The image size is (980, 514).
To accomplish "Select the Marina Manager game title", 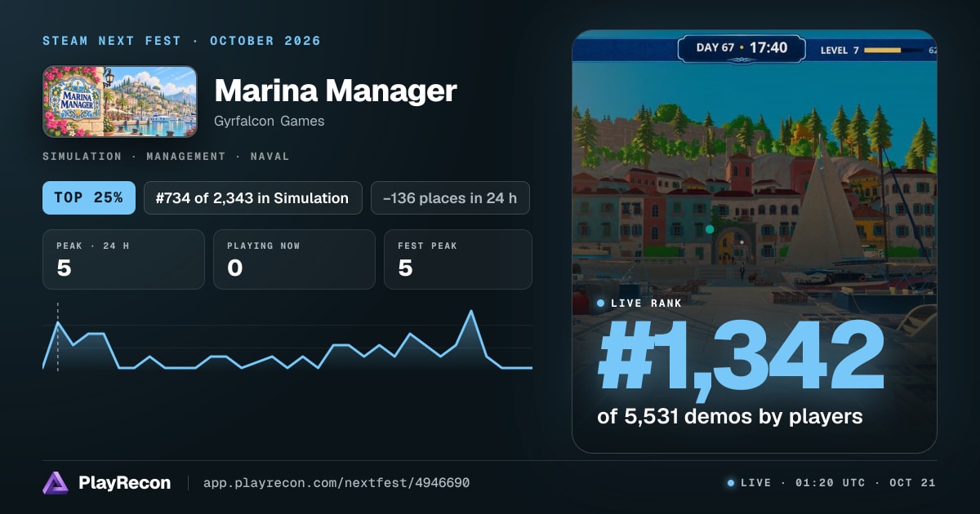I will (336, 91).
